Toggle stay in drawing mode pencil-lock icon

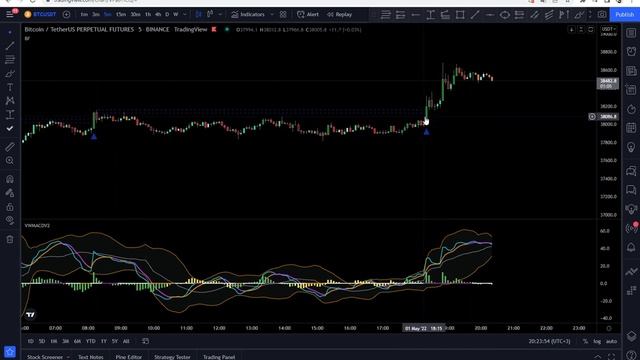click(x=10, y=193)
